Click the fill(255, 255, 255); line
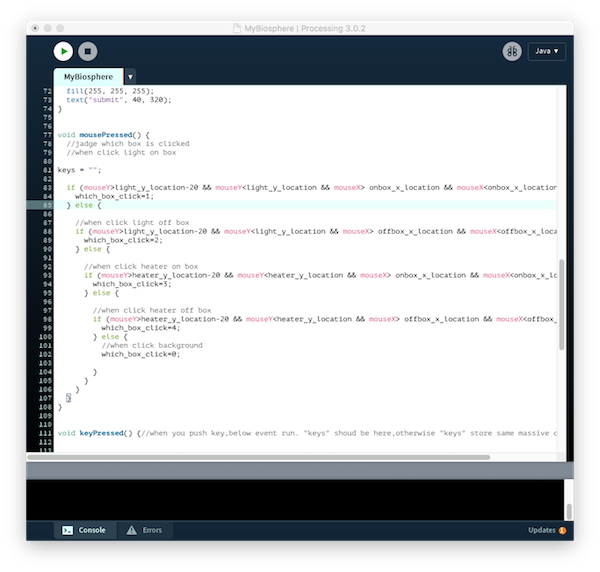600x572 pixels. click(110, 91)
